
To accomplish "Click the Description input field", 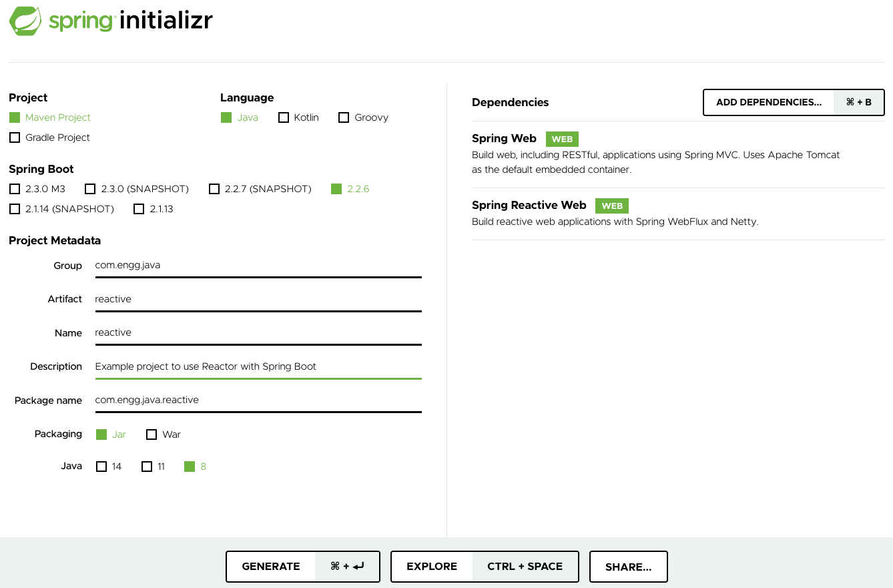I will pos(258,366).
